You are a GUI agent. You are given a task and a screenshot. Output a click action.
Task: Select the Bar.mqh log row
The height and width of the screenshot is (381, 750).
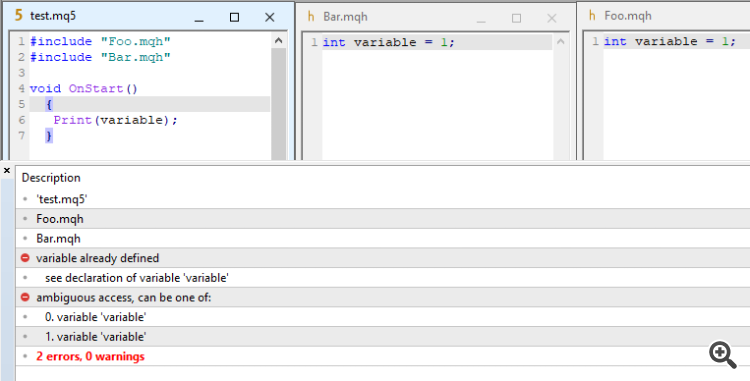tap(383, 238)
